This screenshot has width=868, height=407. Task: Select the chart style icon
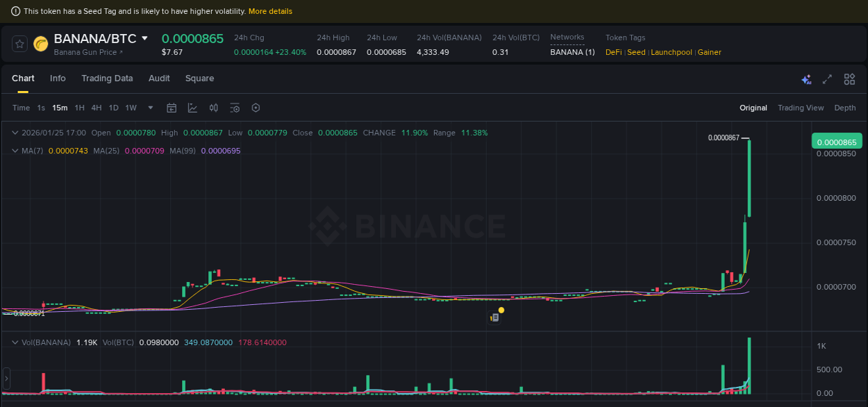(x=192, y=108)
